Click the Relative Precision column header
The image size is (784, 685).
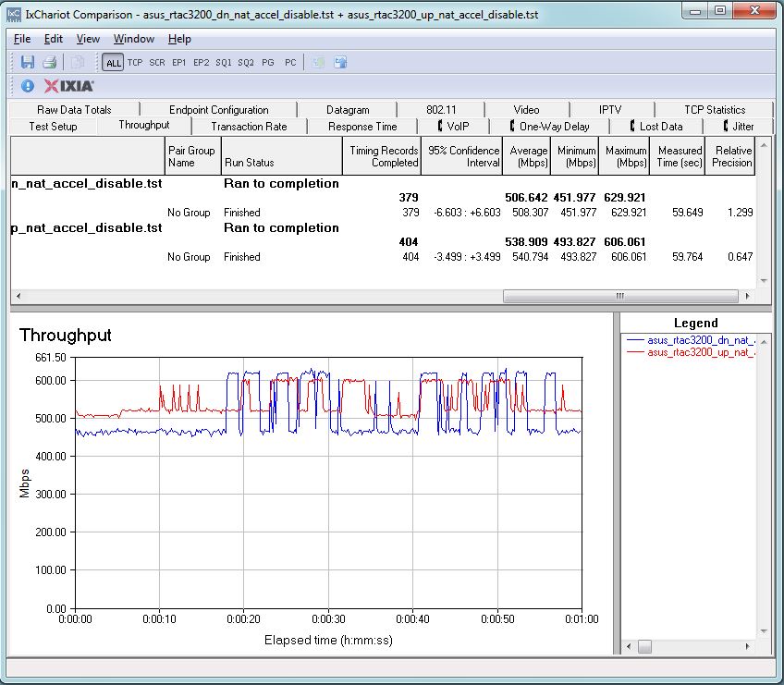(x=730, y=156)
